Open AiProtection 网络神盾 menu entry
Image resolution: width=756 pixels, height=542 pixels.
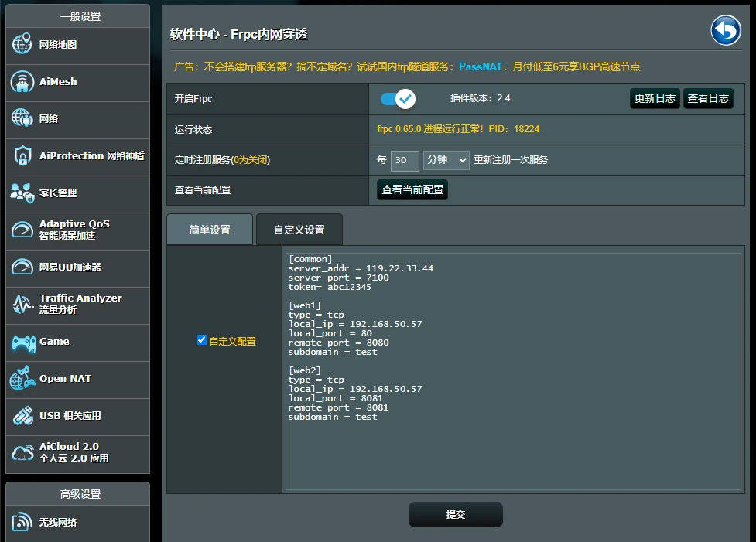click(77, 157)
